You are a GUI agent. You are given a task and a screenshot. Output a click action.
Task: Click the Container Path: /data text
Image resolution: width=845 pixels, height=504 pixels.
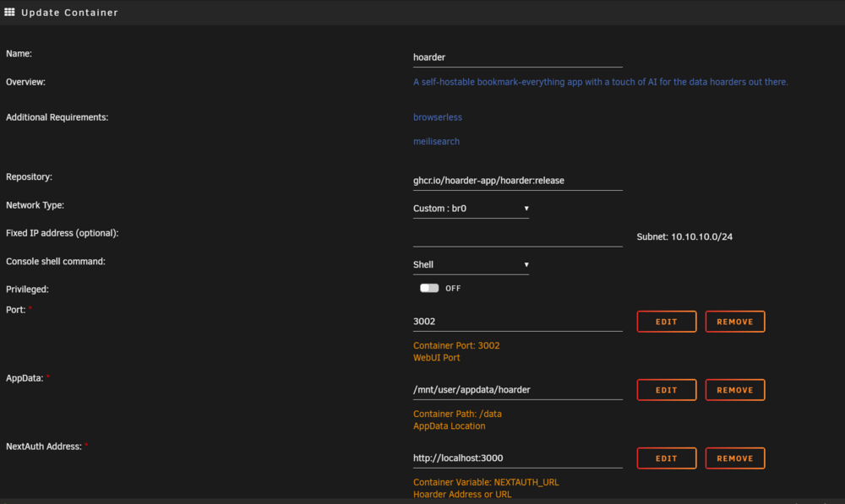[x=457, y=414]
